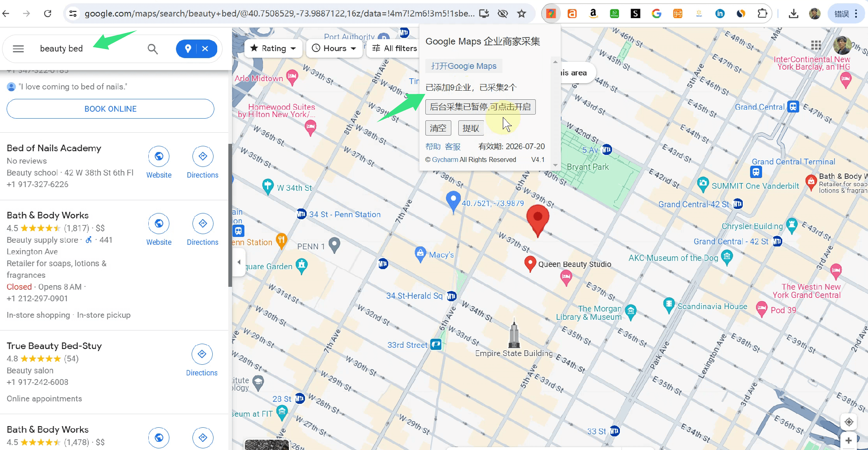868x450 pixels.
Task: Open the 客服 customer service link
Action: point(453,147)
